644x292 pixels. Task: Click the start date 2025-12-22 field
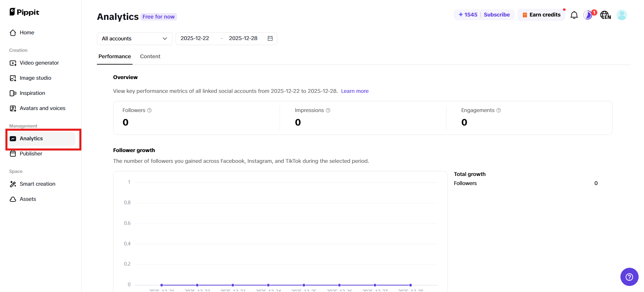195,38
